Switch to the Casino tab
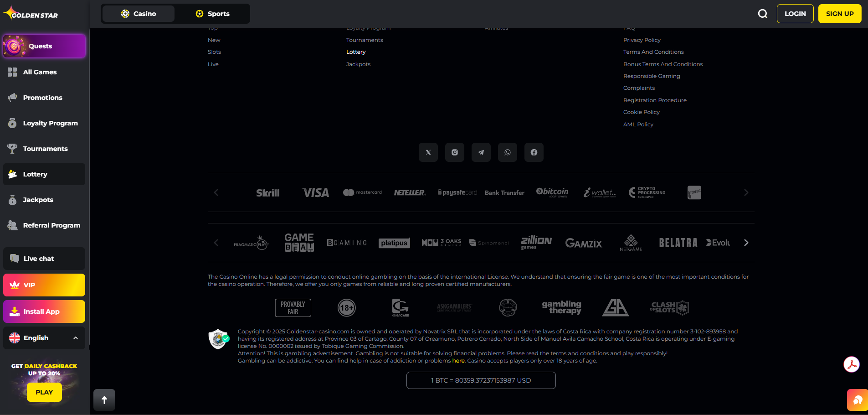Viewport: 868px width, 415px height. click(x=139, y=14)
